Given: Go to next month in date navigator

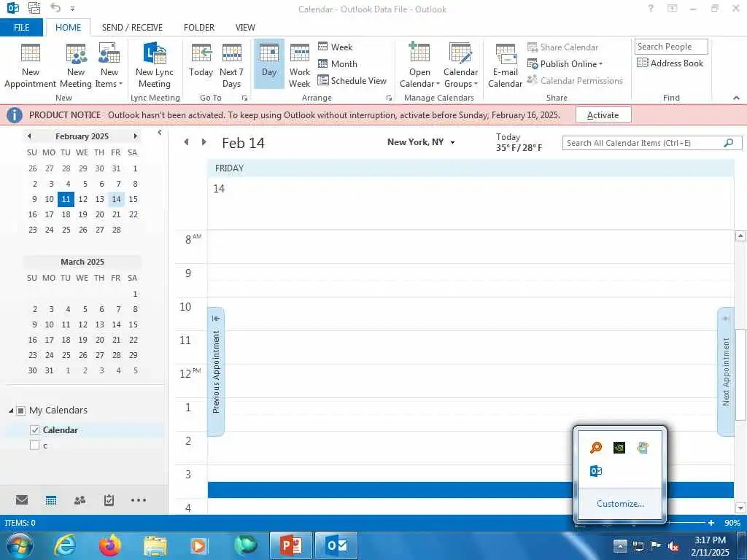Looking at the screenshot, I should tap(135, 136).
